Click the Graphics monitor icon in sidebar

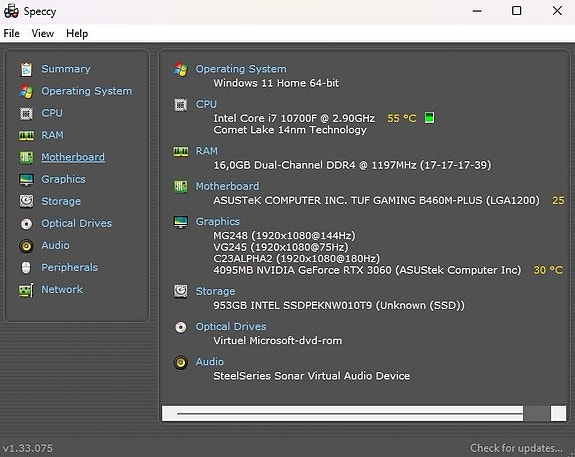point(26,180)
